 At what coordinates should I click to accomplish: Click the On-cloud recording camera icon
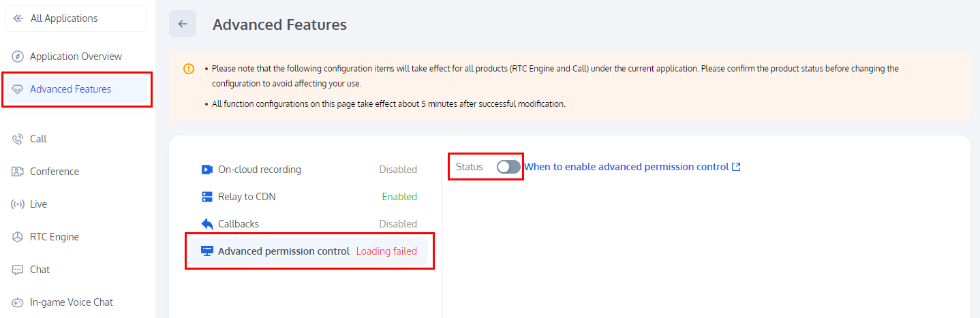tap(207, 170)
